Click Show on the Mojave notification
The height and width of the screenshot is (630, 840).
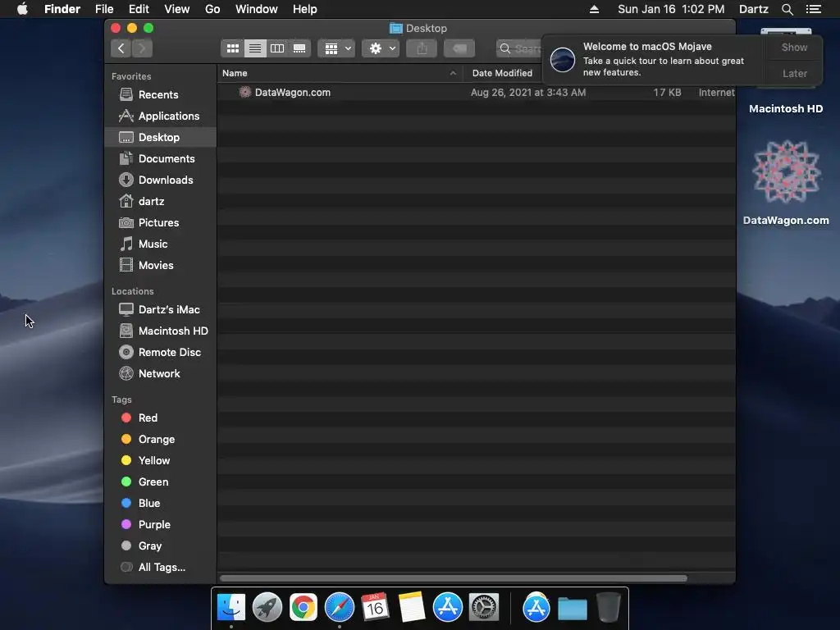(794, 48)
